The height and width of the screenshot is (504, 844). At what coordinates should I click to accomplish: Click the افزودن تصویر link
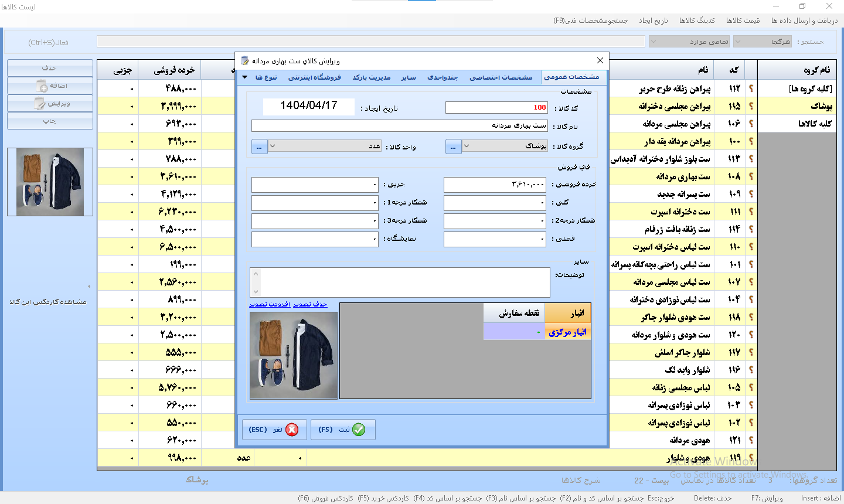[x=270, y=304]
